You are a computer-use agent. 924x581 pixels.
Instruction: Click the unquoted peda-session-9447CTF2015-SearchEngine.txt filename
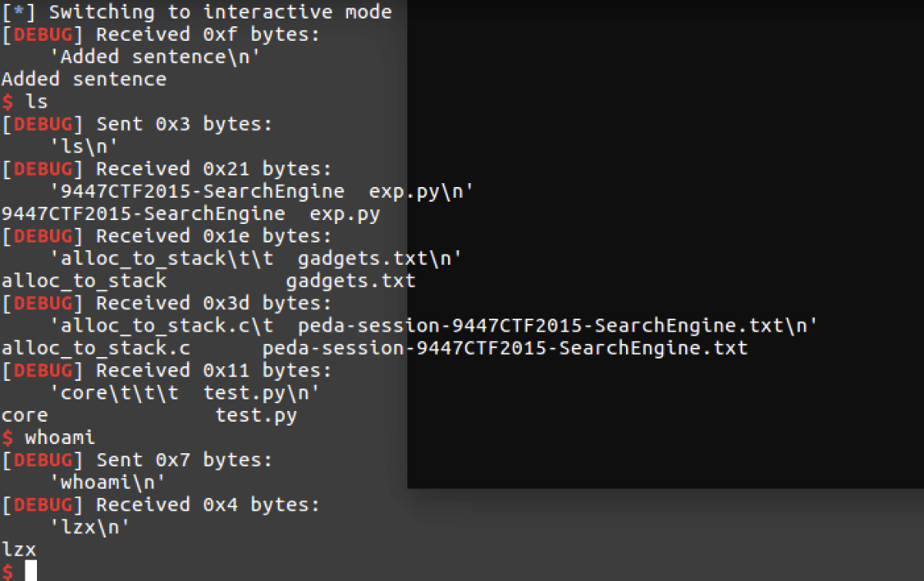pyautogui.click(x=504, y=349)
